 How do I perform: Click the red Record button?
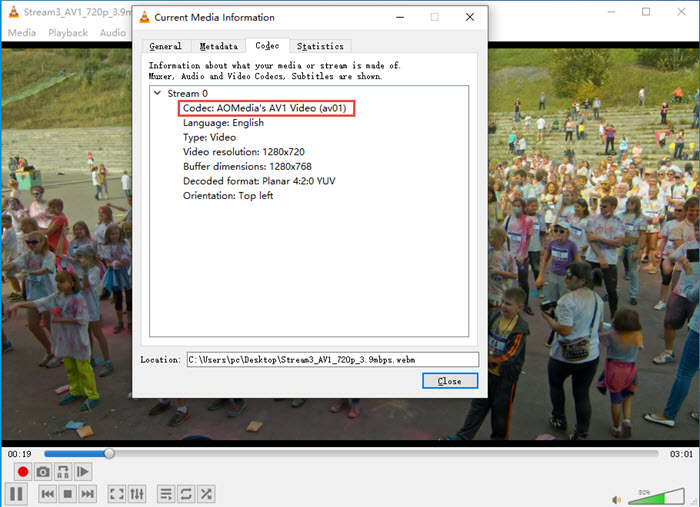click(x=22, y=471)
